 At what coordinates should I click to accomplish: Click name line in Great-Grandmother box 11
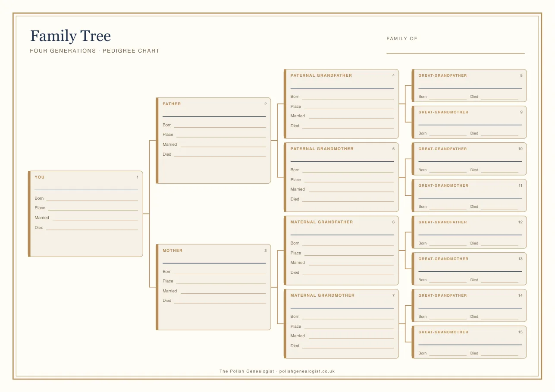470,198
